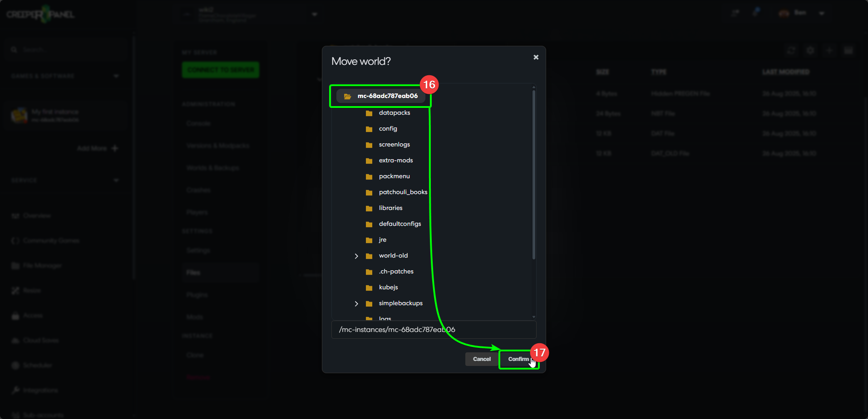868x419 pixels.
Task: Select the patchouli_books folder
Action: point(403,192)
